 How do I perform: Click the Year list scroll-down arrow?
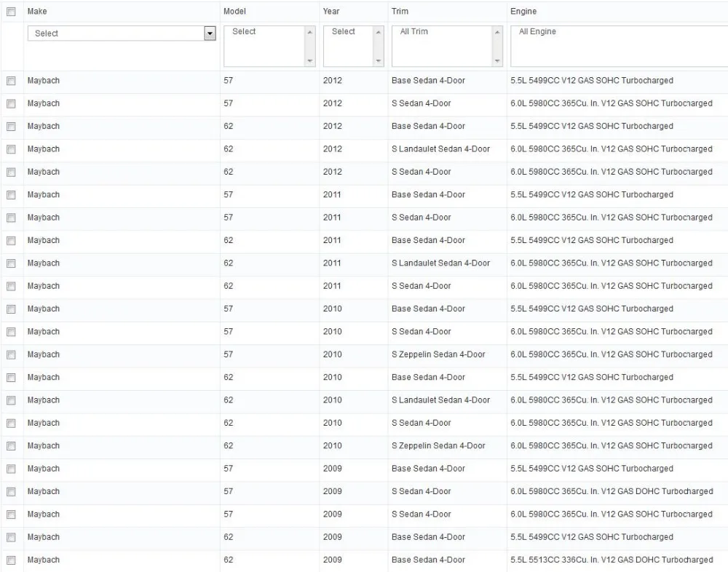[379, 61]
